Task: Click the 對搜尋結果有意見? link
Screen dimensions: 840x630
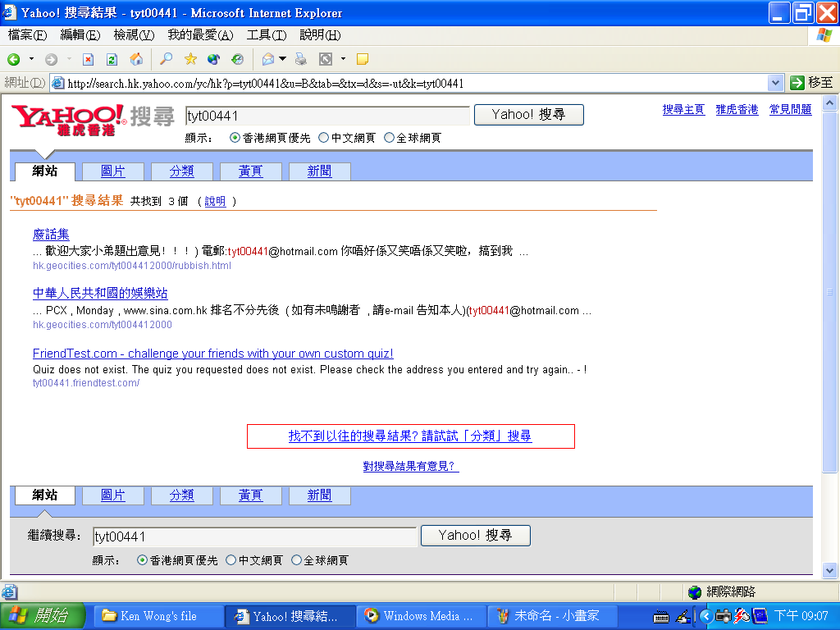Action: coord(411,466)
